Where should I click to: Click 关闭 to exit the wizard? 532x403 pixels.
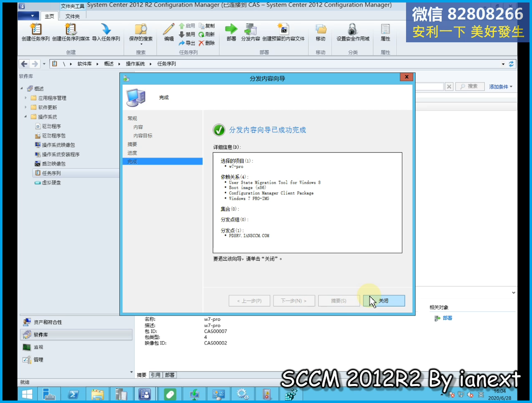[384, 301]
